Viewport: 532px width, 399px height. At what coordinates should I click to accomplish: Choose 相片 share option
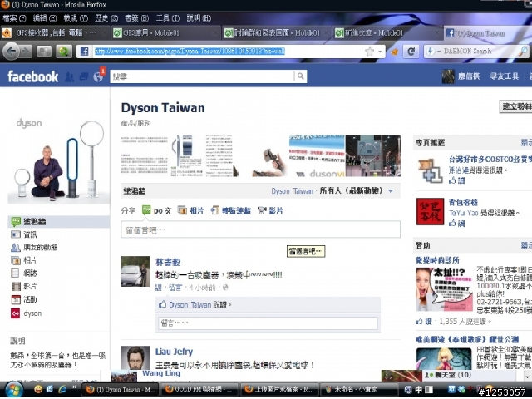(191, 210)
